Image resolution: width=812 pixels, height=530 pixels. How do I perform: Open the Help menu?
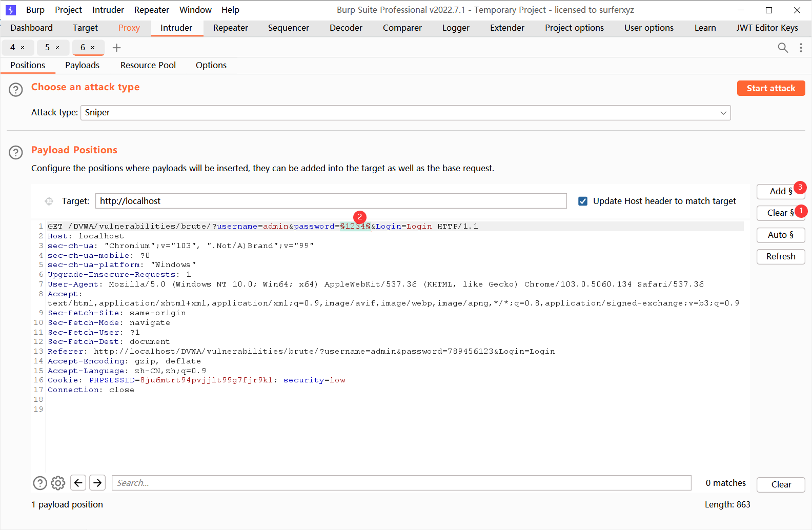[230, 10]
